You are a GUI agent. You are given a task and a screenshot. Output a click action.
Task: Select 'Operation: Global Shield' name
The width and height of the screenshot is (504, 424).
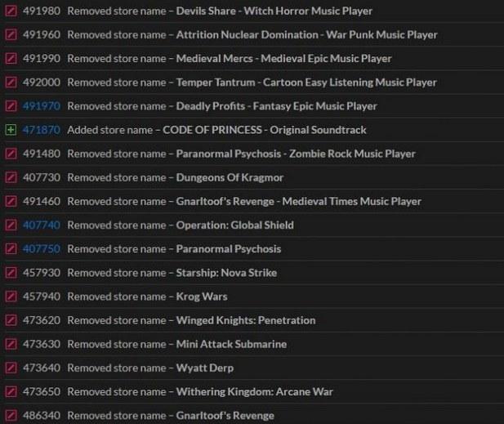click(235, 225)
